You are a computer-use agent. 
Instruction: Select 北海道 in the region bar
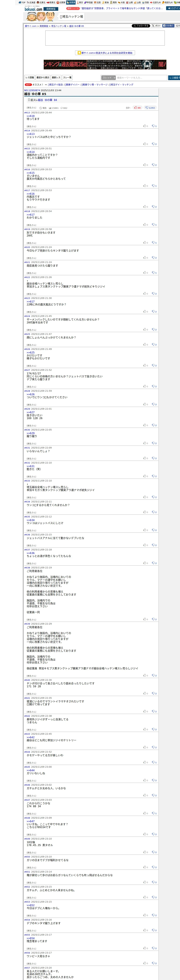click(31, 2)
